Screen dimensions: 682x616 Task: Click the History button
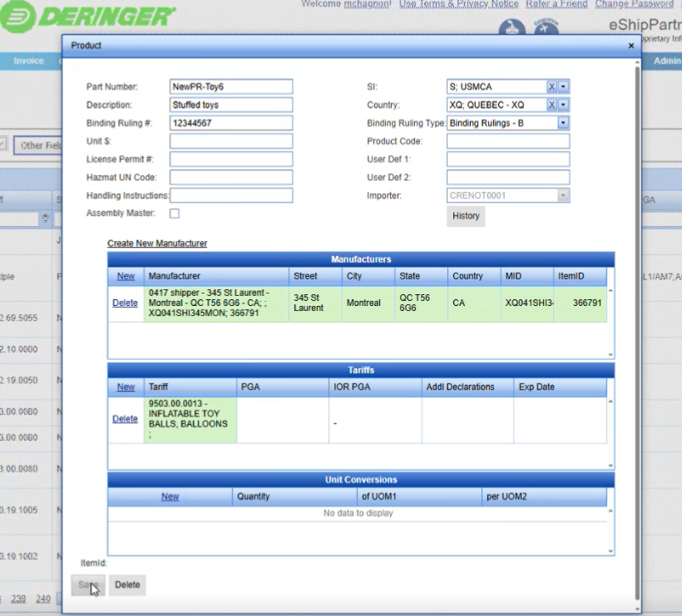[466, 216]
